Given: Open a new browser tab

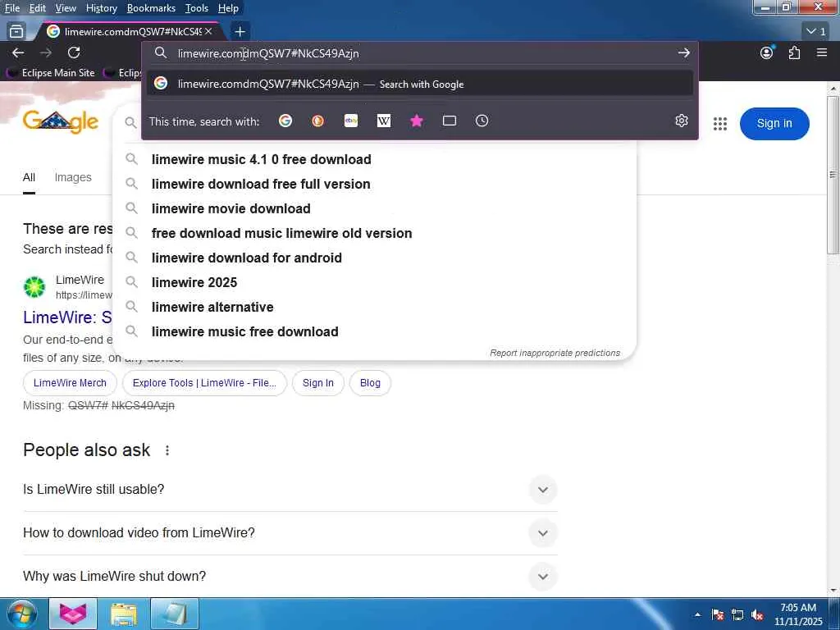Looking at the screenshot, I should pos(240,32).
